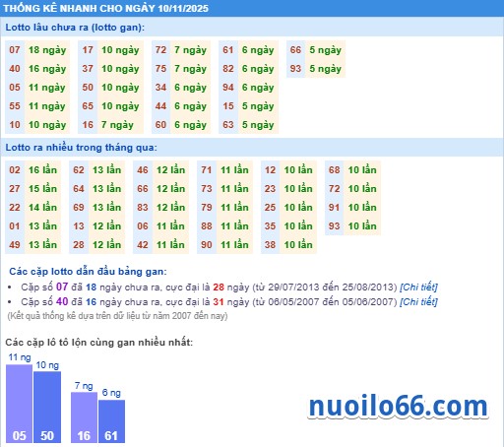Screen dimensions: 504x447
Task: Click lotto gan number 05 in the gan table
Action: point(15,88)
